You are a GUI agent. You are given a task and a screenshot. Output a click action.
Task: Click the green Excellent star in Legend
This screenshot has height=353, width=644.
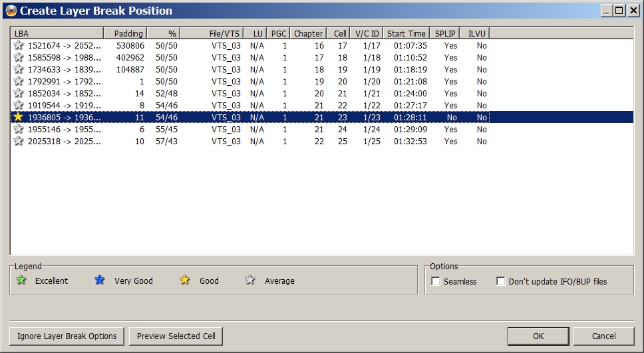[x=21, y=281]
